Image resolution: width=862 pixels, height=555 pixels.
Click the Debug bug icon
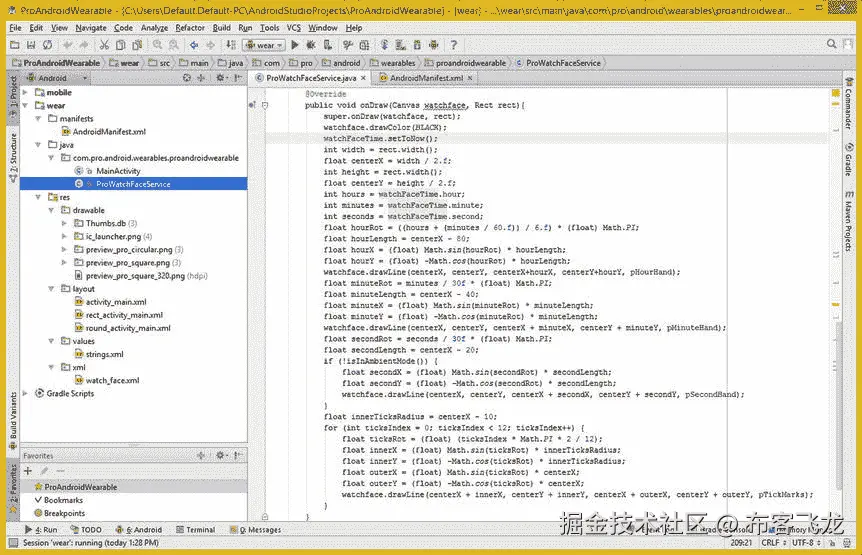pos(311,45)
